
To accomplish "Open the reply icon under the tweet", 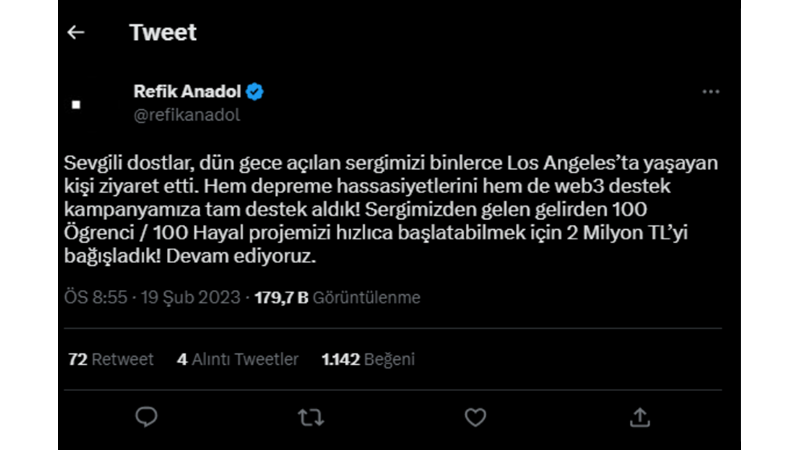I will coord(147,415).
